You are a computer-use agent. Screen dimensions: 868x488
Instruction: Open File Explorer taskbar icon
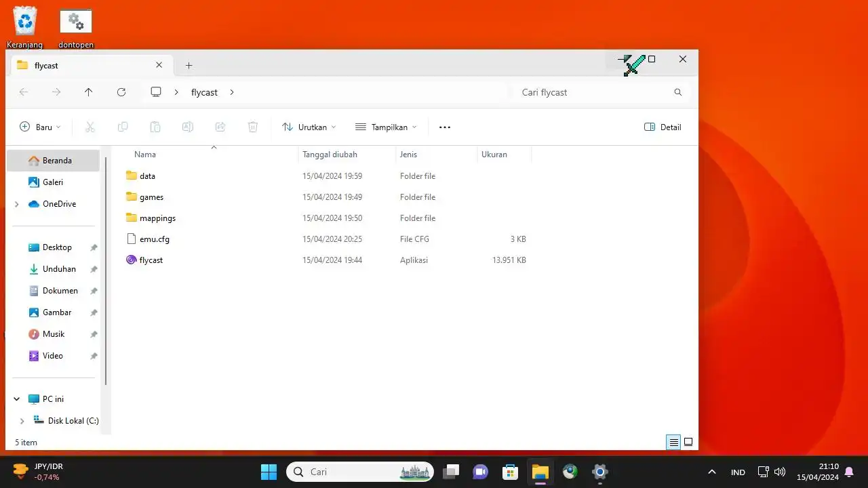(x=540, y=472)
